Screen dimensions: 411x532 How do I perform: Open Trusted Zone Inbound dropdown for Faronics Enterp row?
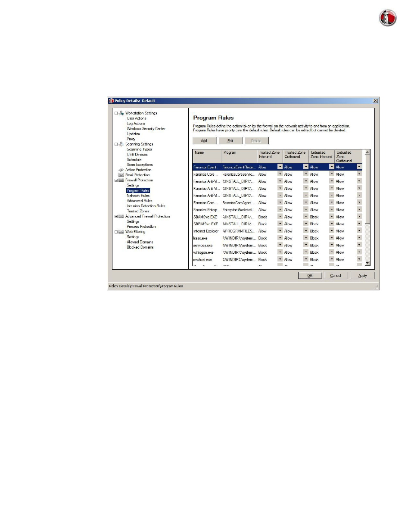(x=280, y=210)
